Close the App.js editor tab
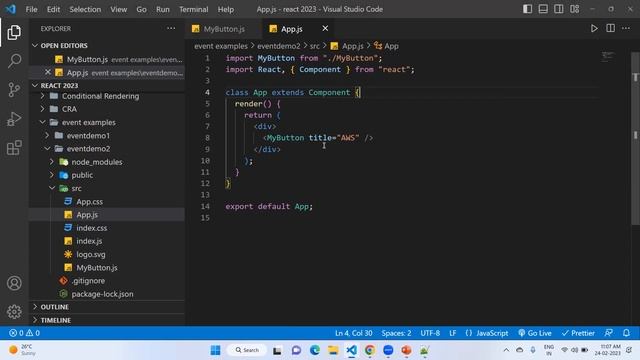The height and width of the screenshot is (360, 640). click(x=325, y=29)
